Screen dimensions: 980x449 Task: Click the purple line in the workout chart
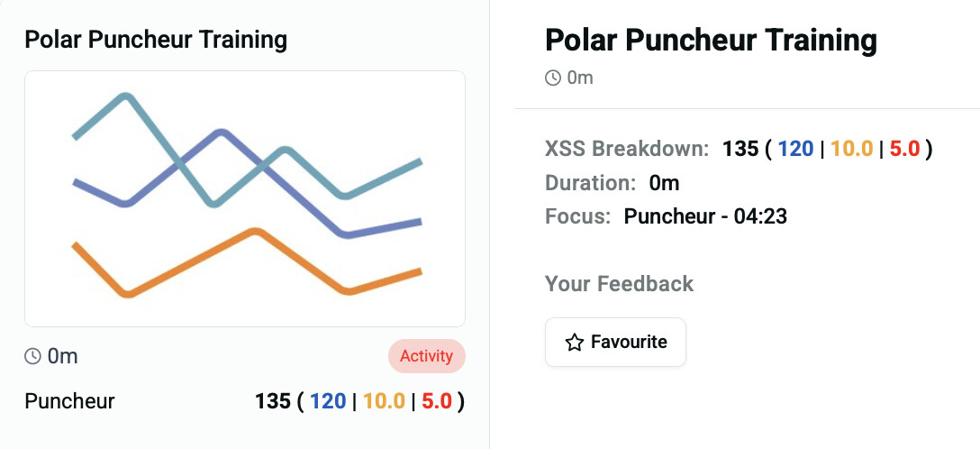coord(221,134)
